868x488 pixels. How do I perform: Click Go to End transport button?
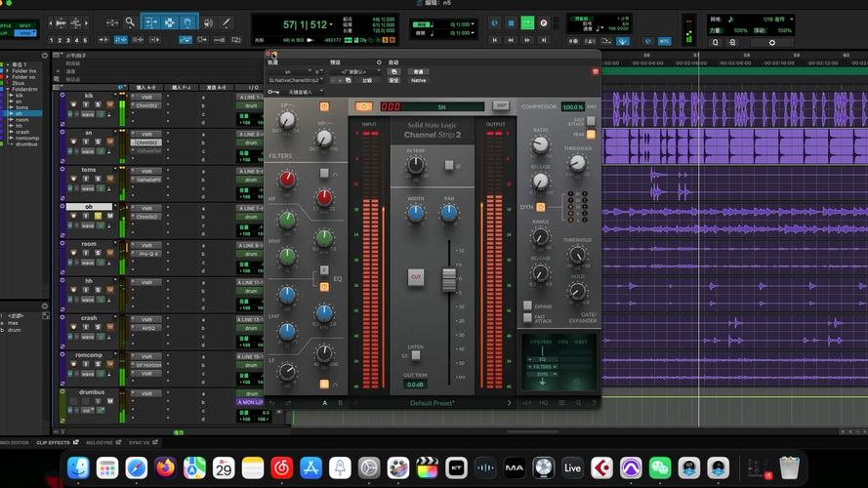click(544, 40)
